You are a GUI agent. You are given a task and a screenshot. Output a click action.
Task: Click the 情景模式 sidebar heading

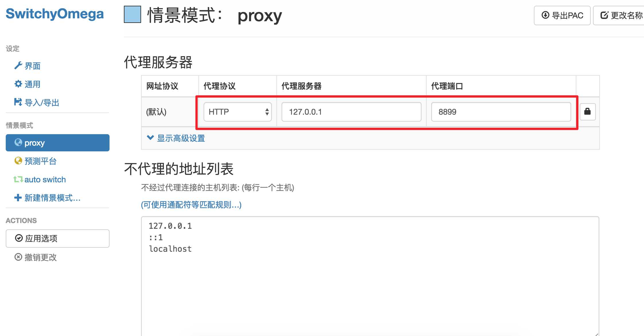pos(19,125)
